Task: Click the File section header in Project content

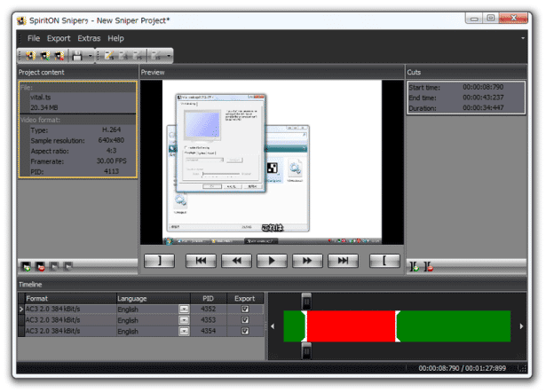Action: pos(77,87)
